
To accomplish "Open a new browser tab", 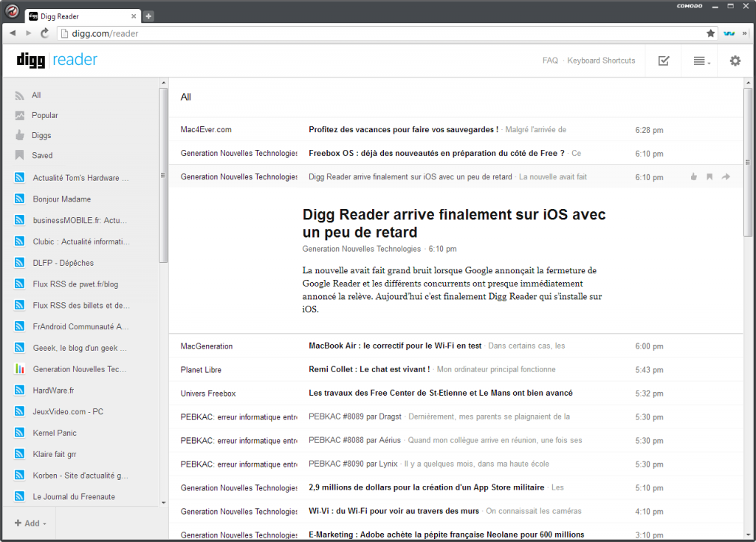I will coord(148,16).
